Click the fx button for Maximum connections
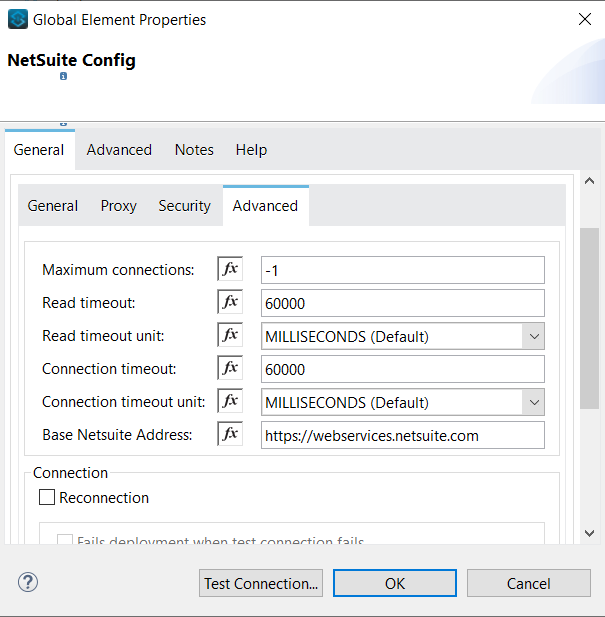The width and height of the screenshot is (605, 617). [x=230, y=269]
